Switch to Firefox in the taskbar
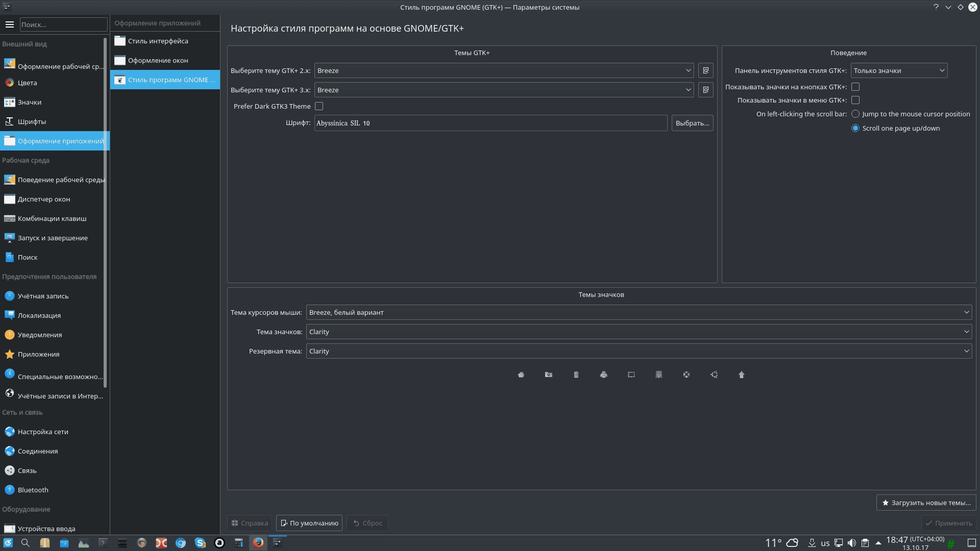Screen dimensions: 980x551 (x=258, y=543)
